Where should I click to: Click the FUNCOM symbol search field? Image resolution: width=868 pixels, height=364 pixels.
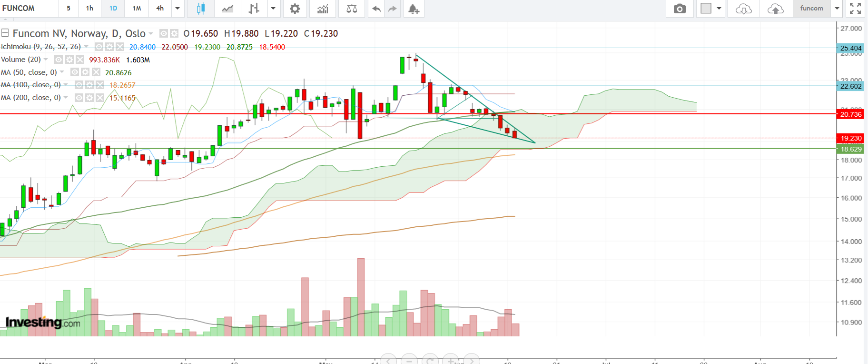[29, 9]
